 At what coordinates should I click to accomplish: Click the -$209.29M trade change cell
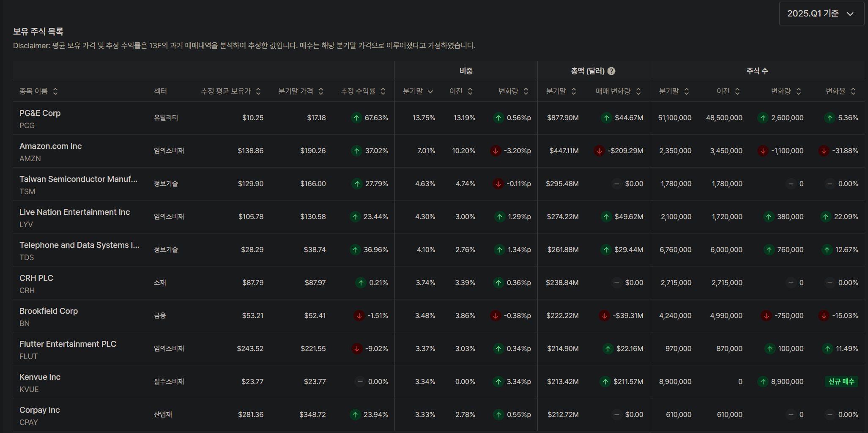click(625, 151)
